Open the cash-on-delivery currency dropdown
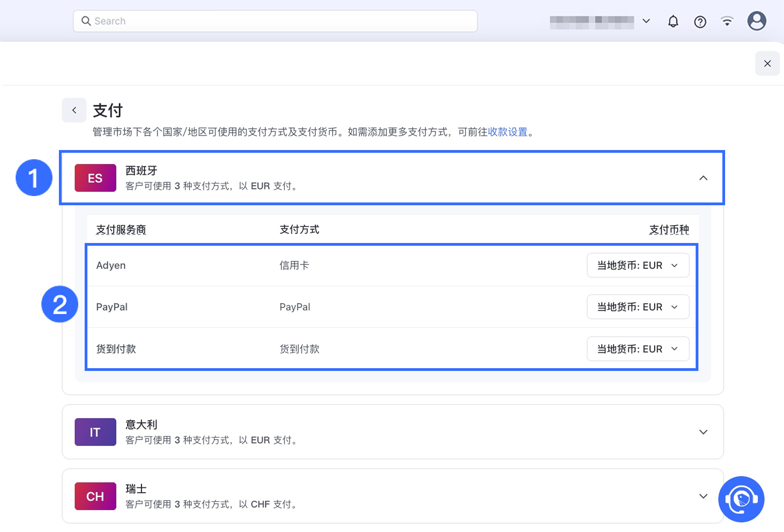 [638, 349]
